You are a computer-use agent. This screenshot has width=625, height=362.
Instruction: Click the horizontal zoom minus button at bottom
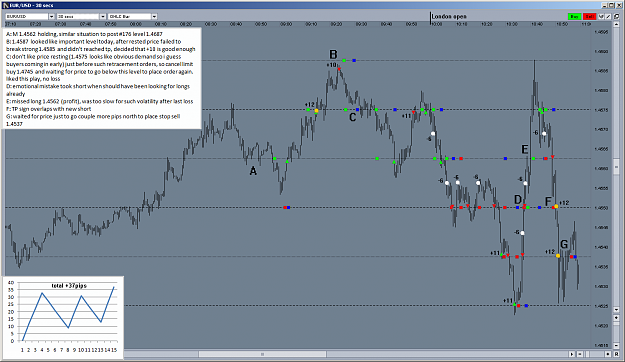(580, 354)
